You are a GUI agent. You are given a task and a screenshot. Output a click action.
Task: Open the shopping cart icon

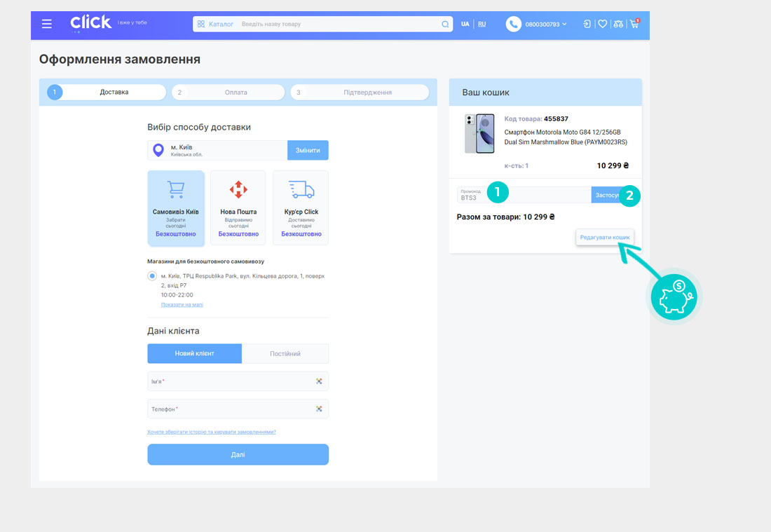(x=634, y=24)
